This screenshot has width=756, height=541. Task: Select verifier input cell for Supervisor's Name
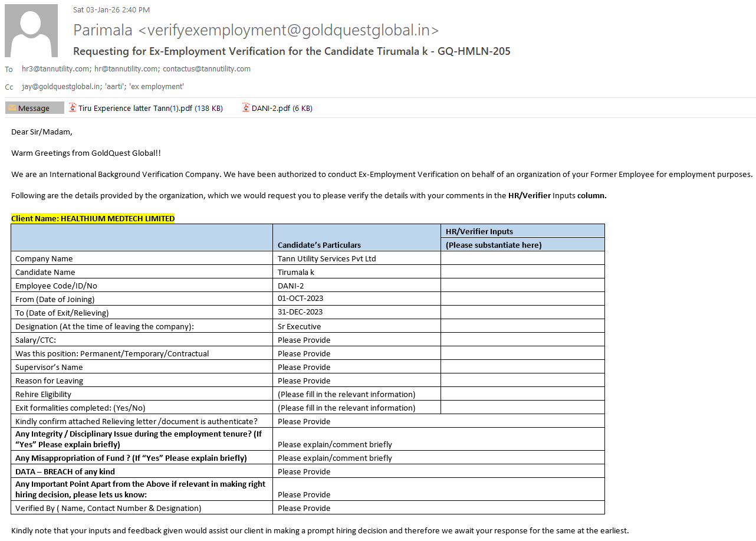pyautogui.click(x=522, y=367)
